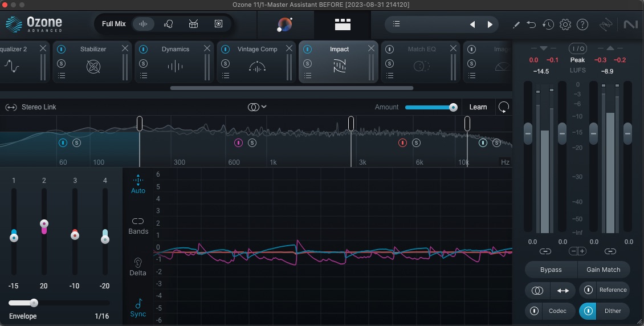The image size is (644, 326).
Task: Adjust band 2 fader set to 20
Action: pos(44,224)
